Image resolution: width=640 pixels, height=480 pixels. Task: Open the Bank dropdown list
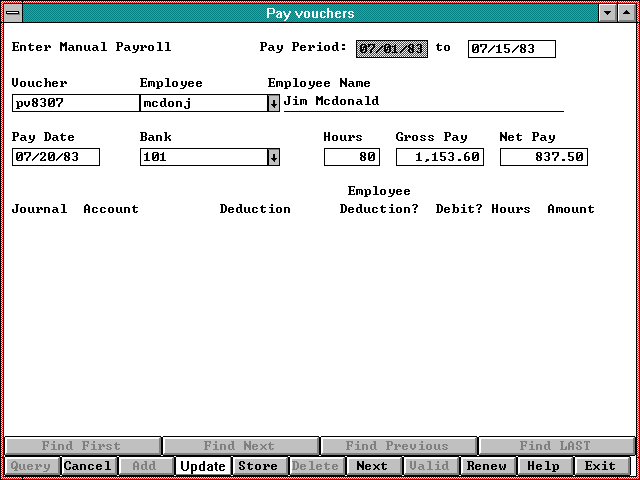tap(274, 157)
